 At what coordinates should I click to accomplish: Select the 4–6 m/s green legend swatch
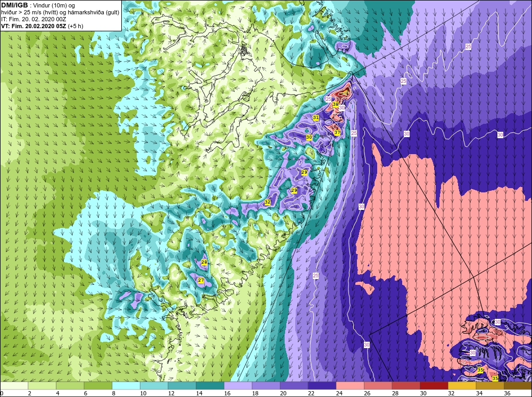pyautogui.click(x=70, y=385)
